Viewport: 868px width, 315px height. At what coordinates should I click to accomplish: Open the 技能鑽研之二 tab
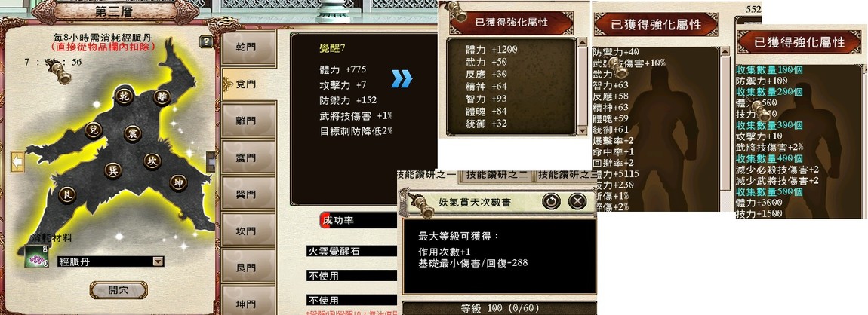pos(496,175)
